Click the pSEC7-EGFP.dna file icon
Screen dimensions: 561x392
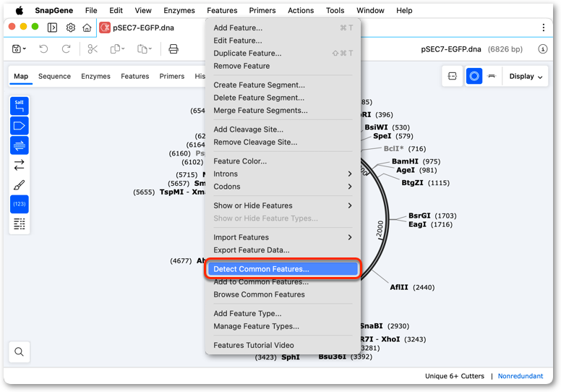point(105,27)
